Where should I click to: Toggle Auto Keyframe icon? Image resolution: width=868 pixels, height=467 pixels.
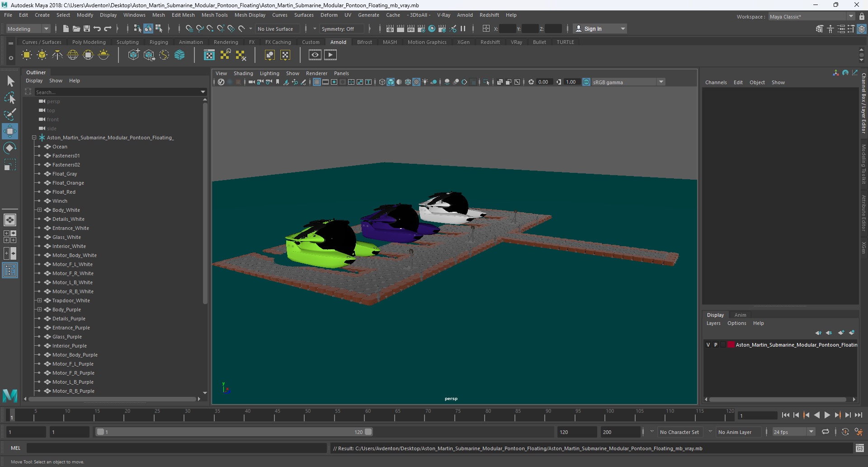845,432
